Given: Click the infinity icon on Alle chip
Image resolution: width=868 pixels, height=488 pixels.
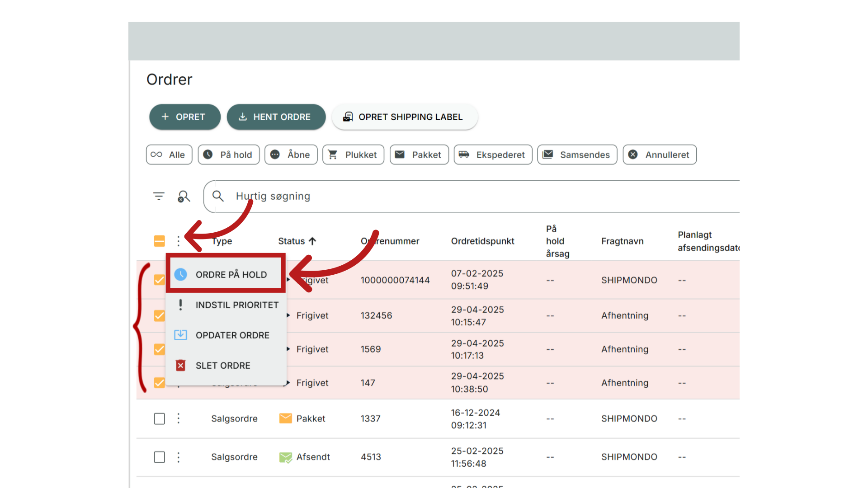Looking at the screenshot, I should pos(156,155).
